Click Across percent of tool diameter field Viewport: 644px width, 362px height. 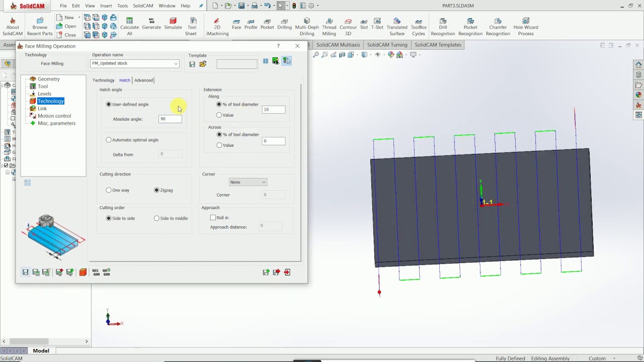pos(274,141)
